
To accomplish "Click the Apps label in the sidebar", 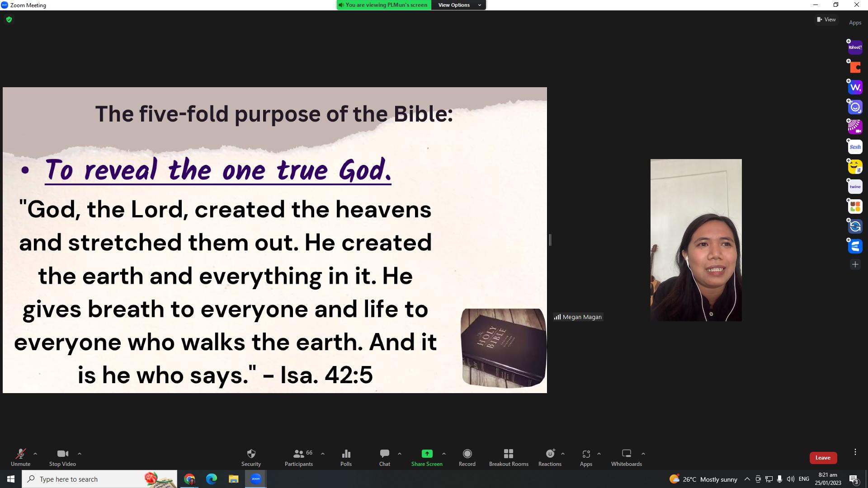I will [x=855, y=23].
